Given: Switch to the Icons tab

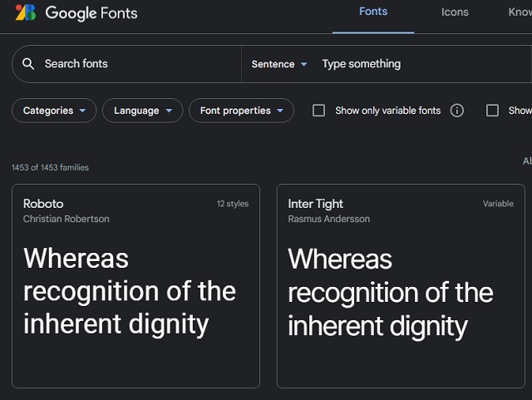Looking at the screenshot, I should pos(455,12).
